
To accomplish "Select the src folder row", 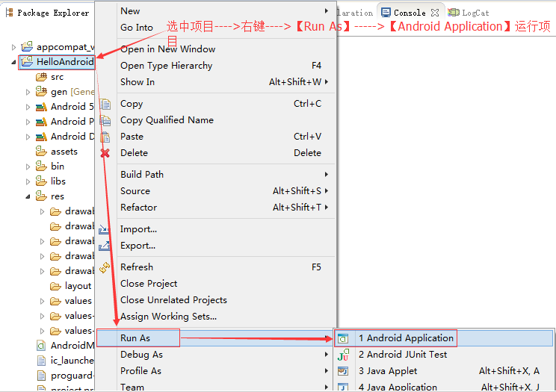I will (49, 77).
